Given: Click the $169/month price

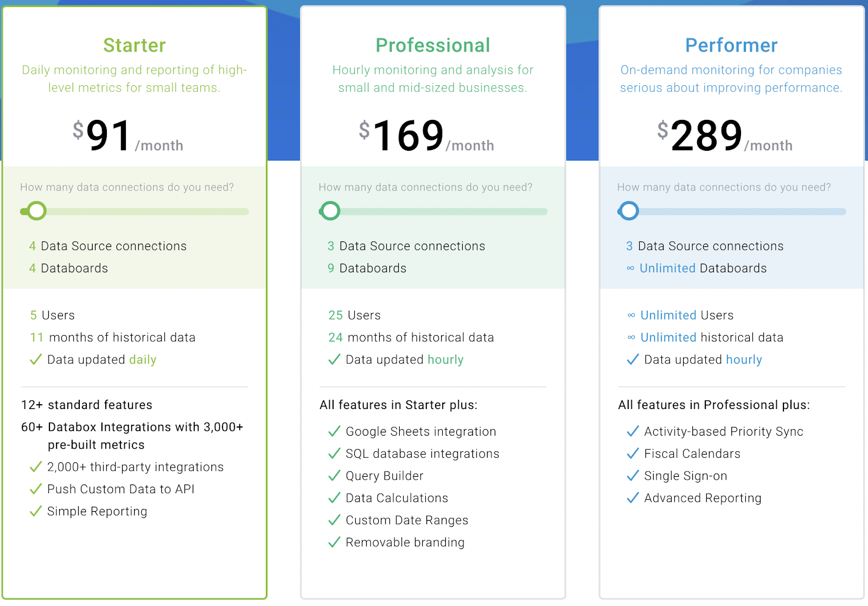Looking at the screenshot, I should [x=426, y=136].
